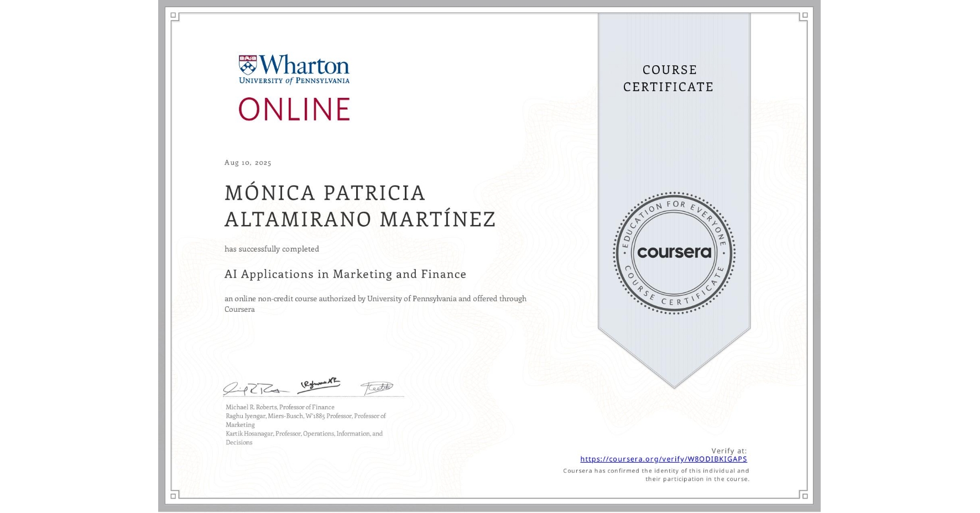The height and width of the screenshot is (513, 980).
Task: Click Kartik Hosanagar's signature
Action: [377, 389]
